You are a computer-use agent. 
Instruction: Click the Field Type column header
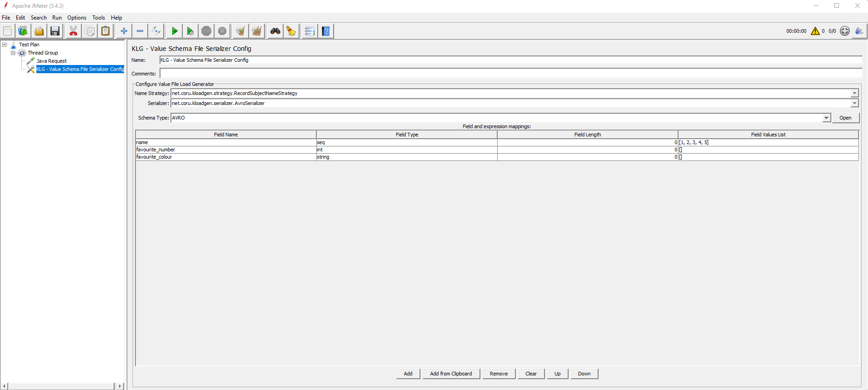(407, 135)
